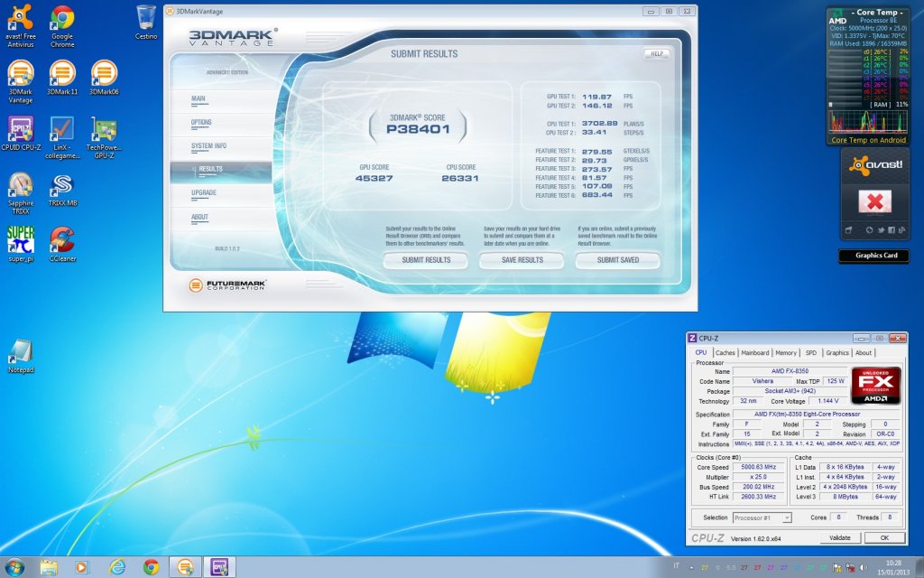Click the network tray icon
This screenshot has width=924, height=578.
point(850,568)
